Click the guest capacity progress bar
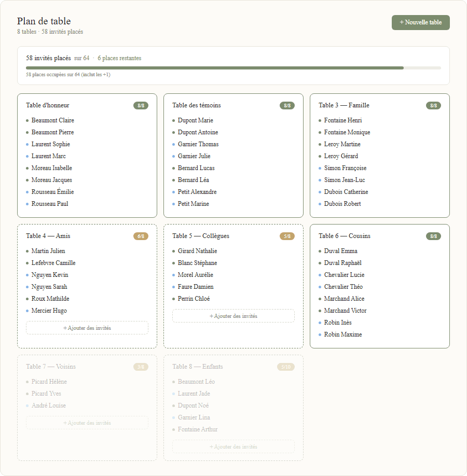This screenshot has width=467, height=476. 233,67
